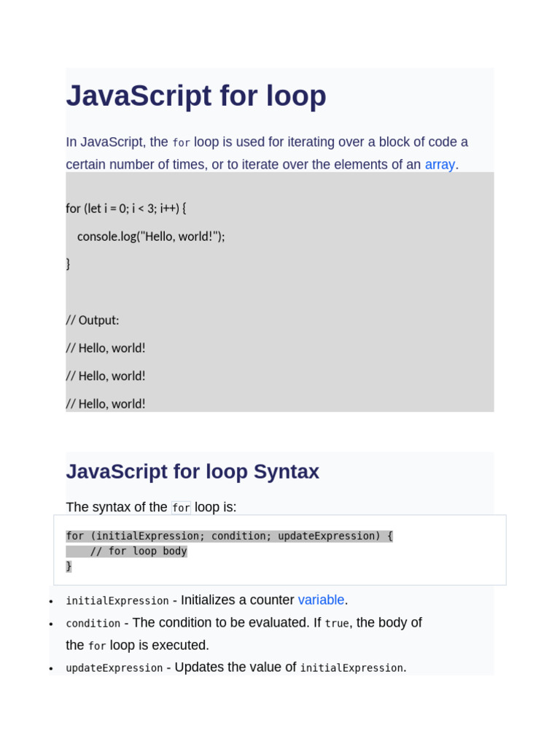Click 'Updates the value of' text

[x=236, y=667]
